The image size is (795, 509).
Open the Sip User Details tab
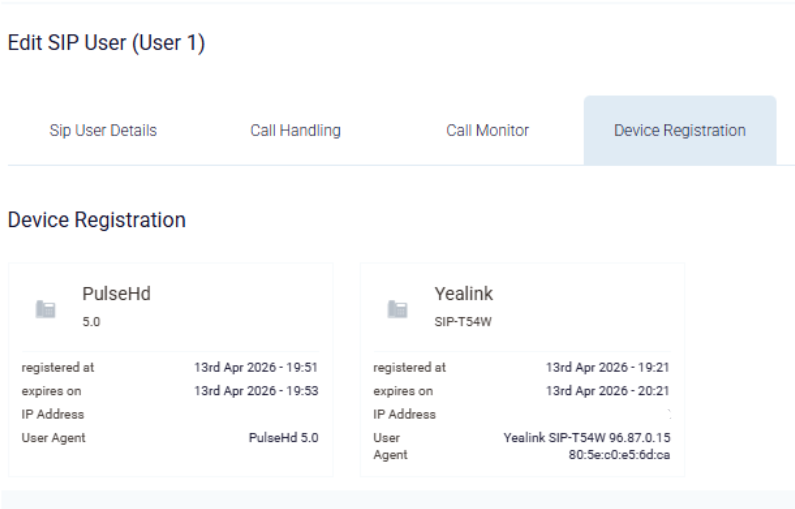tap(103, 130)
